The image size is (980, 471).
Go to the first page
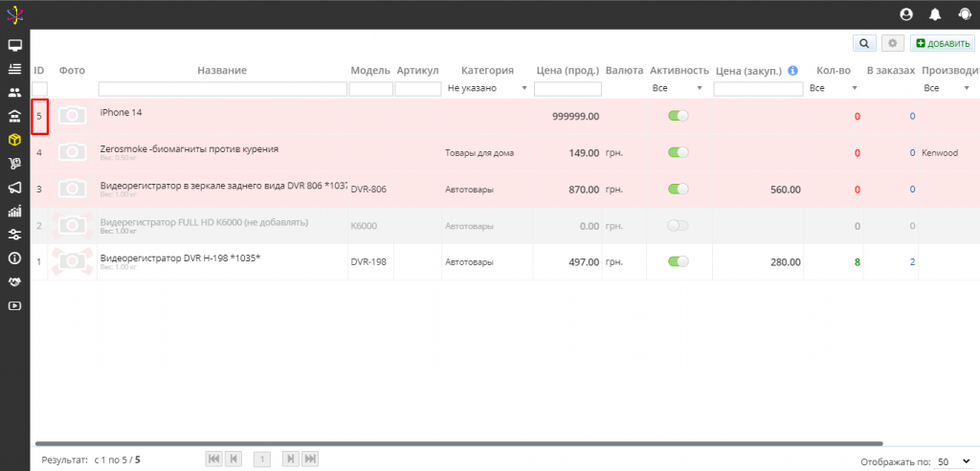click(213, 460)
